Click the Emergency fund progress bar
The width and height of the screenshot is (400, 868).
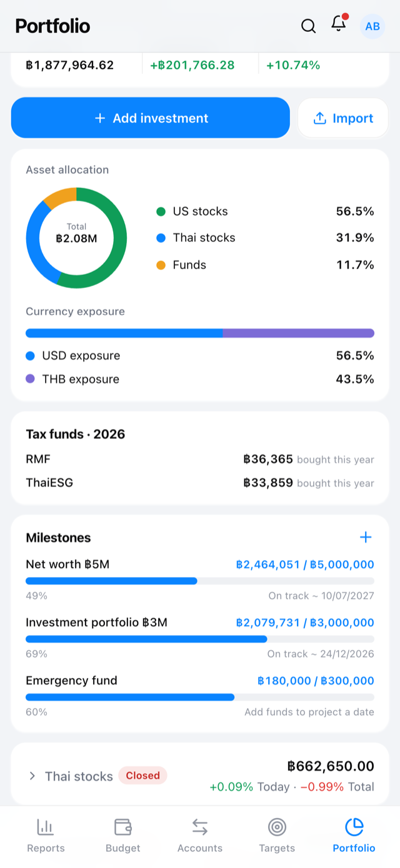point(200,697)
